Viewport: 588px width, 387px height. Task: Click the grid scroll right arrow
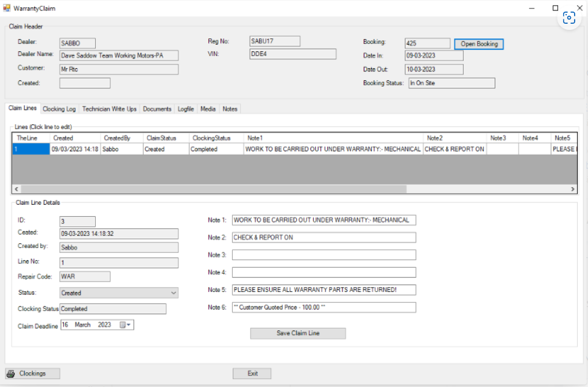[573, 189]
